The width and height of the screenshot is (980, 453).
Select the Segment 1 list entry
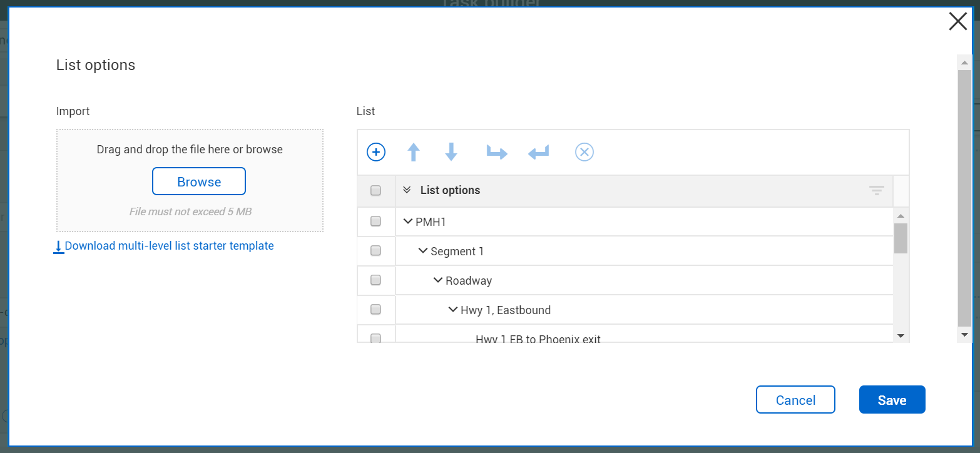[457, 250]
